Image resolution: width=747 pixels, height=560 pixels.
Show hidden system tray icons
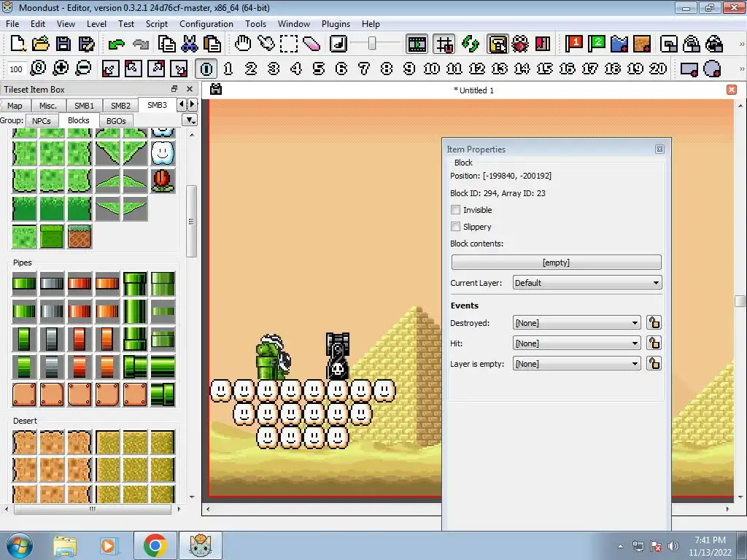[x=620, y=546]
